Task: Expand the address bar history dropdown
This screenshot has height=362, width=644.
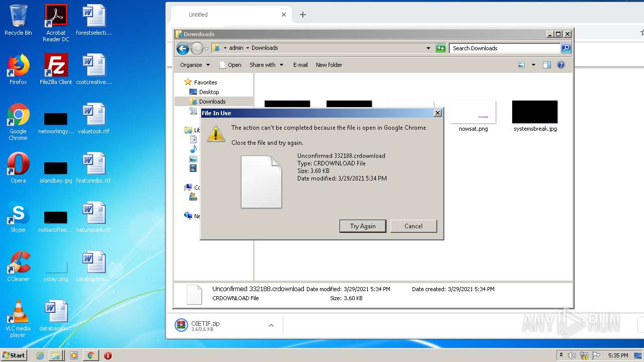Action: tap(428, 48)
